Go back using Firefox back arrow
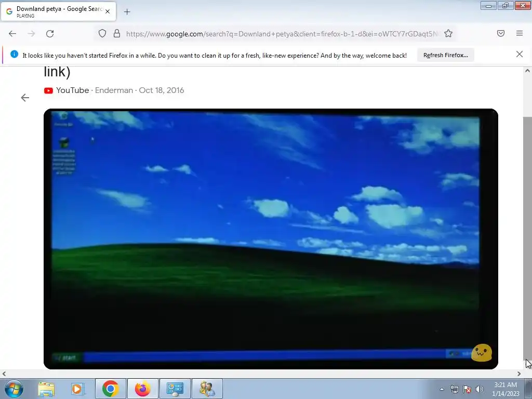Screen dimensions: 532x399 point(12,34)
